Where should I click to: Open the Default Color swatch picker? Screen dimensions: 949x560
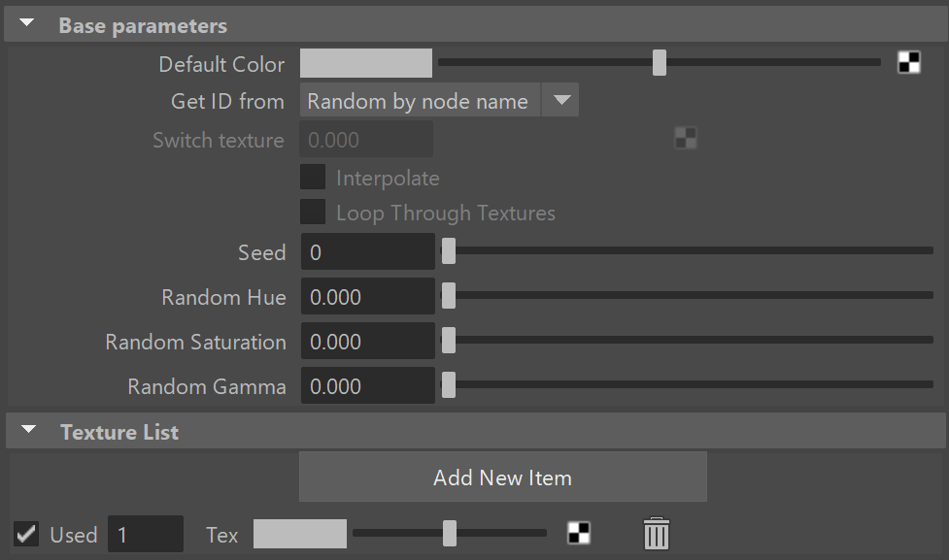tap(366, 63)
